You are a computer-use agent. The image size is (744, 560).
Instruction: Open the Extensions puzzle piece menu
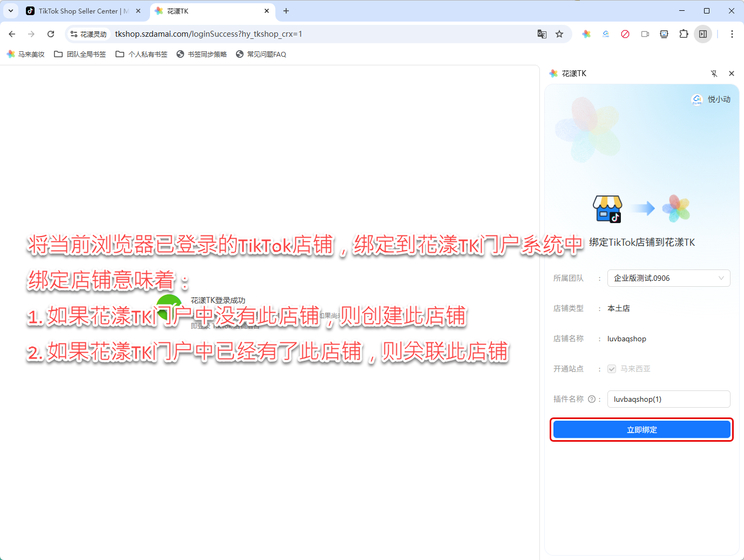pos(684,34)
